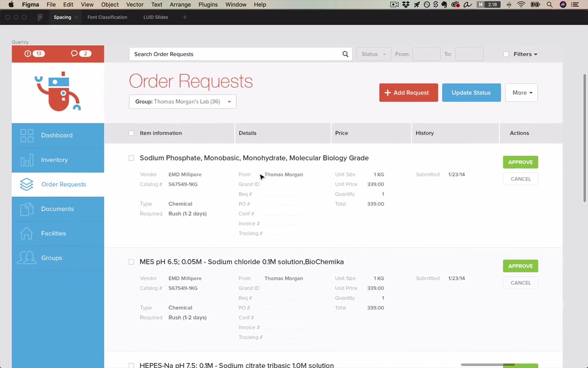Image resolution: width=588 pixels, height=368 pixels.
Task: Click the Bluetooth menu bar icon
Action: click(509, 5)
